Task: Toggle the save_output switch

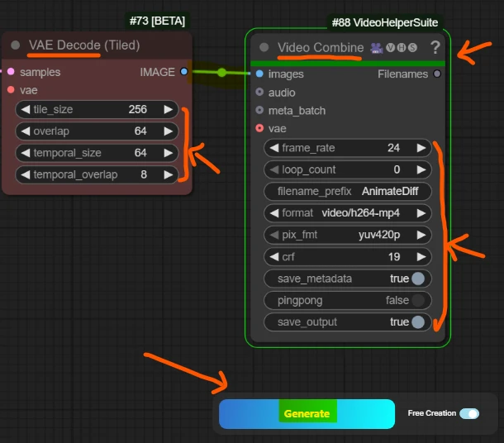Action: point(418,322)
